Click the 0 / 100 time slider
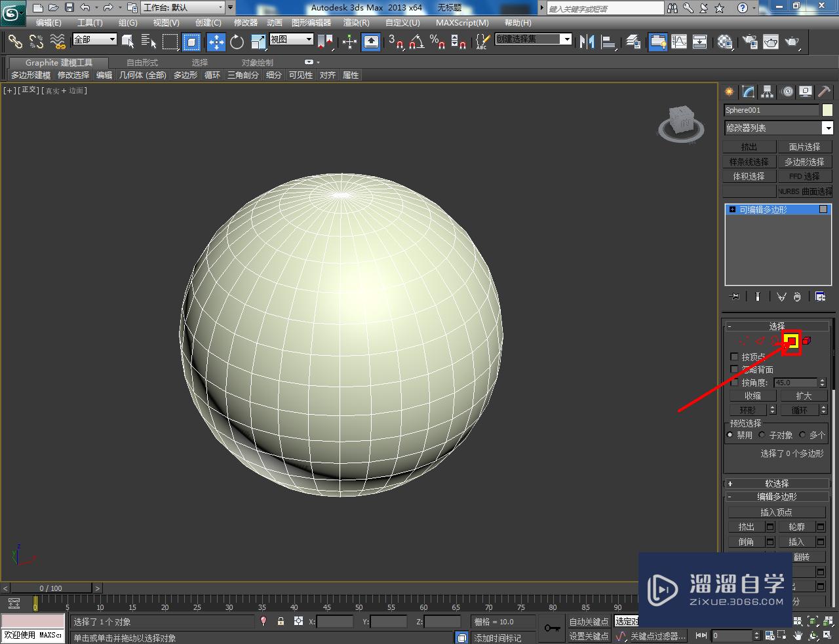 pos(50,588)
